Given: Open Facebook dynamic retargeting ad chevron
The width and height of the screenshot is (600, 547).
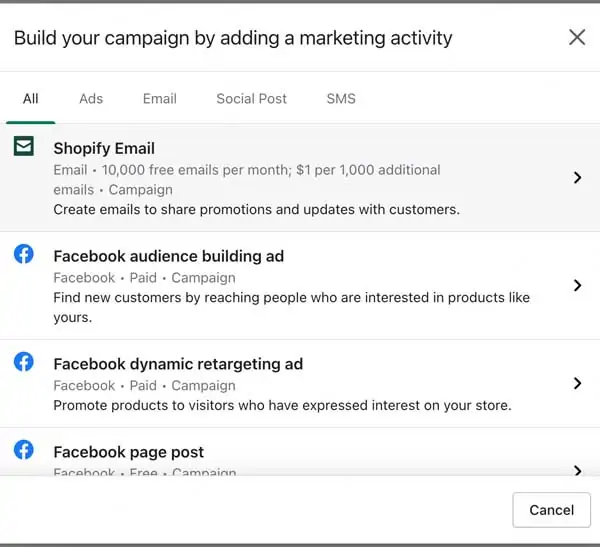Looking at the screenshot, I should (x=577, y=383).
